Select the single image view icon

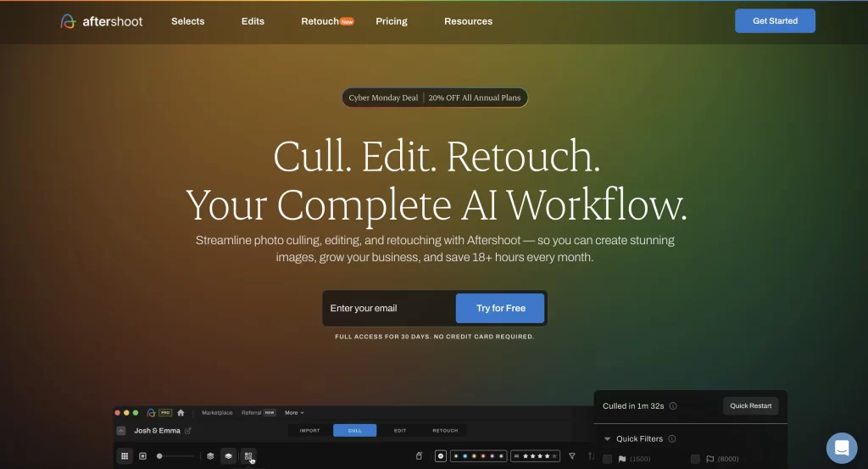pyautogui.click(x=142, y=456)
